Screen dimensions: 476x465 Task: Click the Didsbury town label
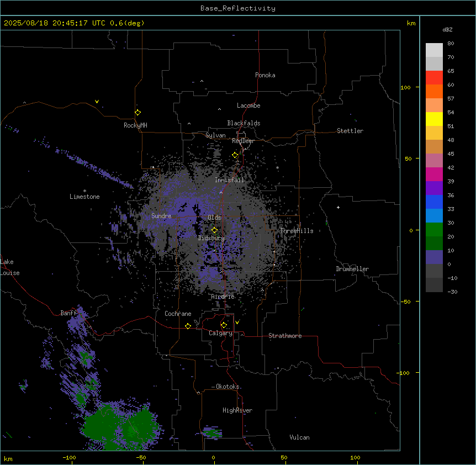(x=211, y=238)
